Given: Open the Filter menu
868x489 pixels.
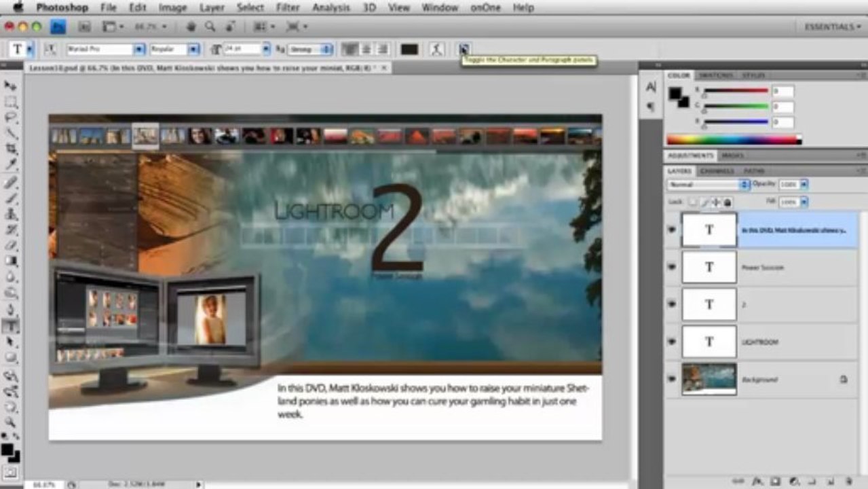Looking at the screenshot, I should [288, 7].
